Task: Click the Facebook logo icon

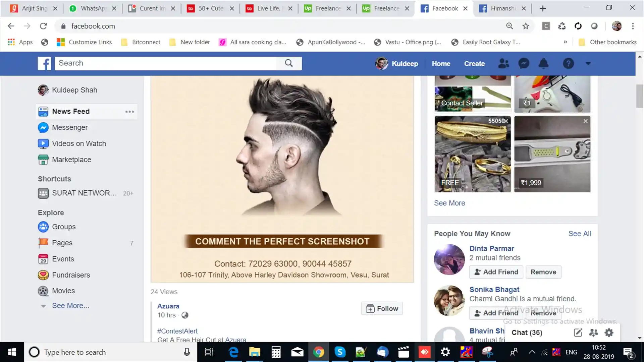Action: coord(44,63)
